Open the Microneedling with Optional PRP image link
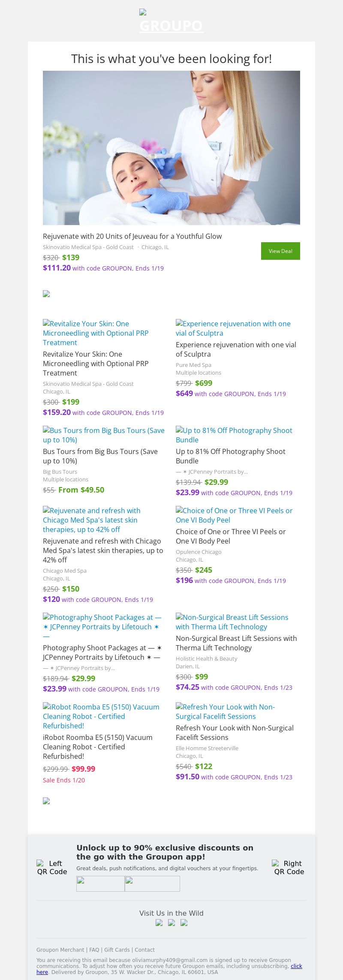Screen dimensions: 343x980 pyautogui.click(x=96, y=333)
